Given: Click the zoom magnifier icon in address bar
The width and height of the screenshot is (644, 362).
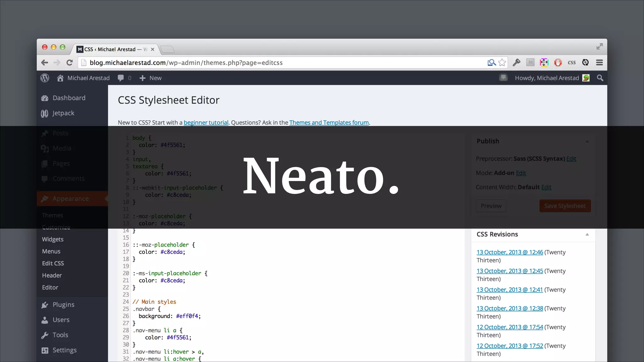Looking at the screenshot, I should pyautogui.click(x=491, y=63).
